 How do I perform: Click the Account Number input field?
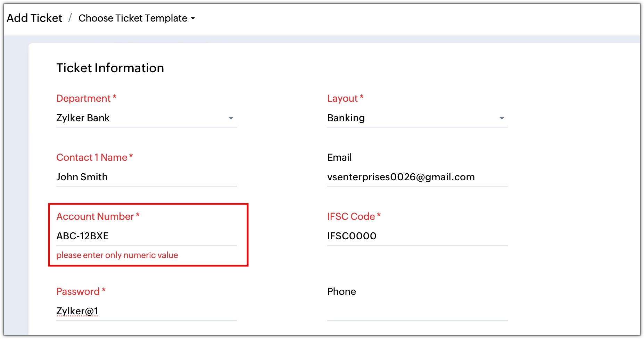(146, 236)
